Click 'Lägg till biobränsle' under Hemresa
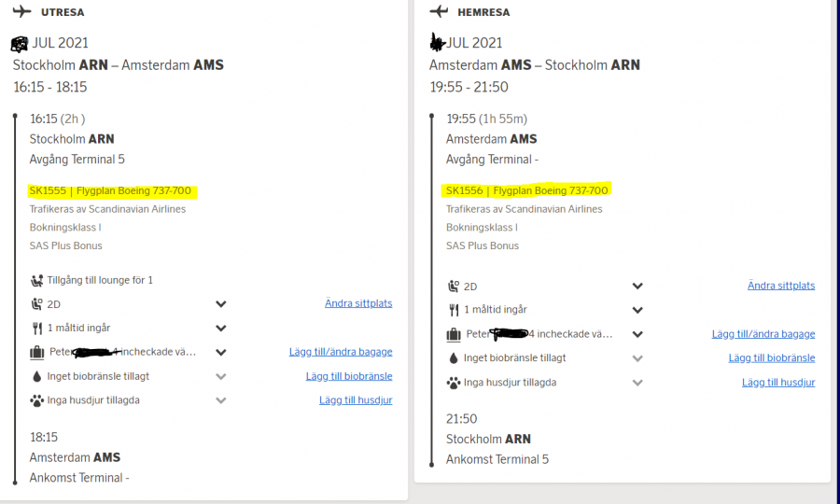Image resolution: width=840 pixels, height=504 pixels. tap(772, 357)
